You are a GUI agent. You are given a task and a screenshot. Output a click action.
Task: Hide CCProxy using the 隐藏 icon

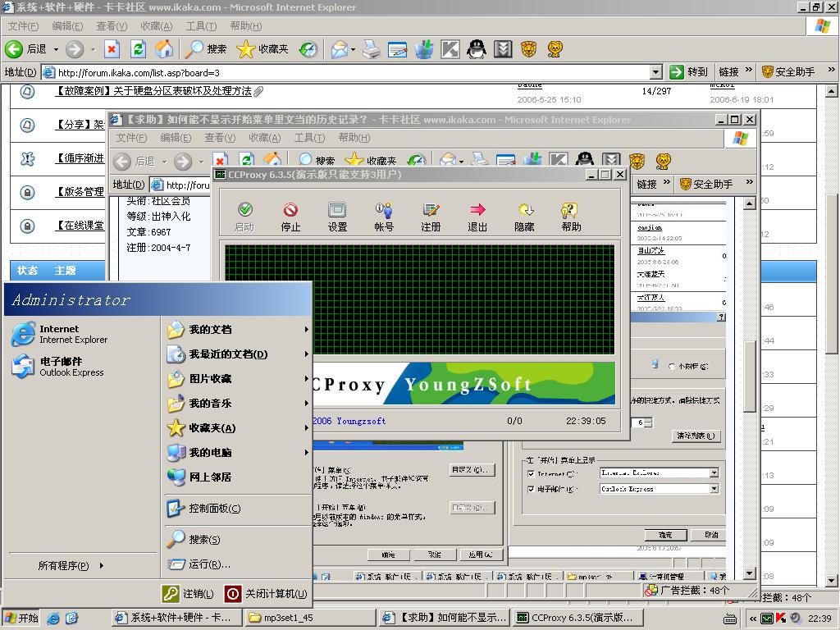[x=524, y=217]
